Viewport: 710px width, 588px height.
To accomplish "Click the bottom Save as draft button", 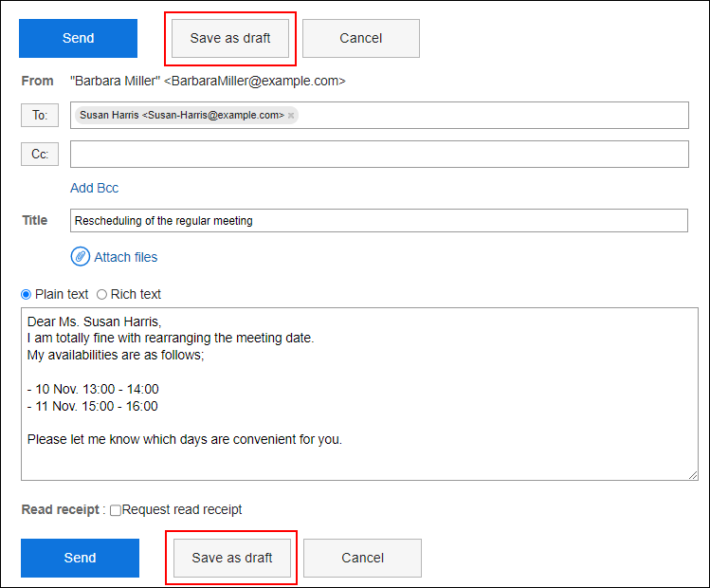I will [232, 558].
